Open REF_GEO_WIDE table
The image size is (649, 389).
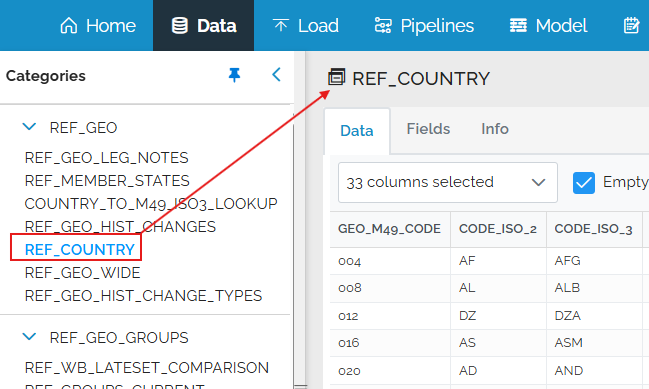[x=82, y=273]
